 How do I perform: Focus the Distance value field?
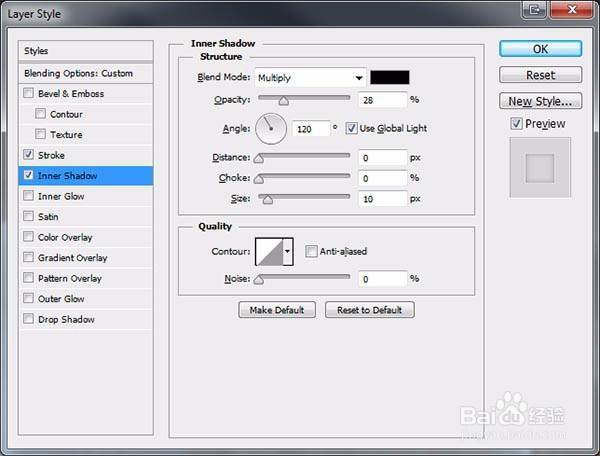[x=382, y=158]
